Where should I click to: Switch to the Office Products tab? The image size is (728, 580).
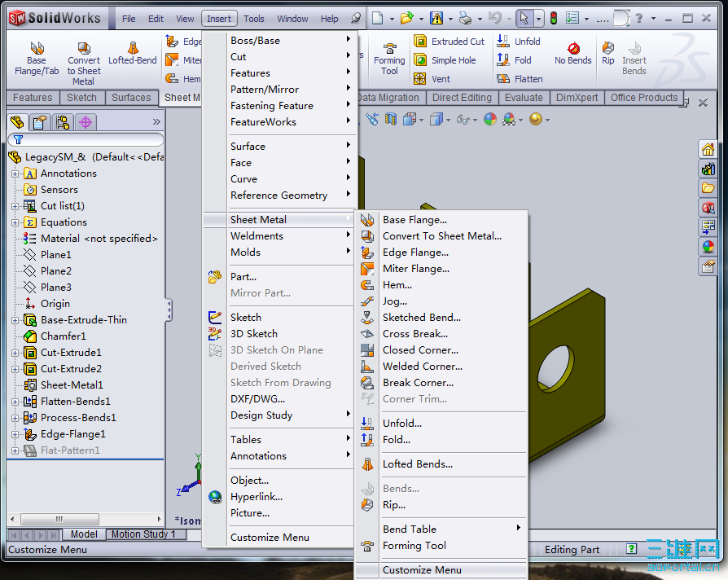click(x=643, y=98)
